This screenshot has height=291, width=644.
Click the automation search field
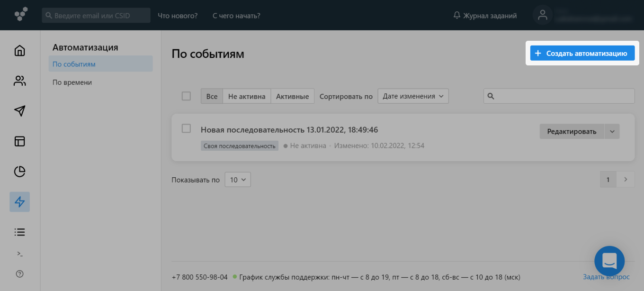pos(558,96)
